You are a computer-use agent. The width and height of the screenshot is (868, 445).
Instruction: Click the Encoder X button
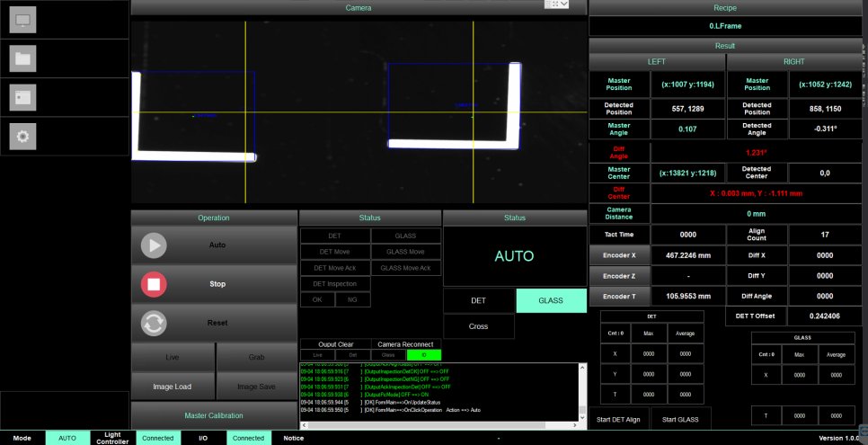pyautogui.click(x=619, y=255)
